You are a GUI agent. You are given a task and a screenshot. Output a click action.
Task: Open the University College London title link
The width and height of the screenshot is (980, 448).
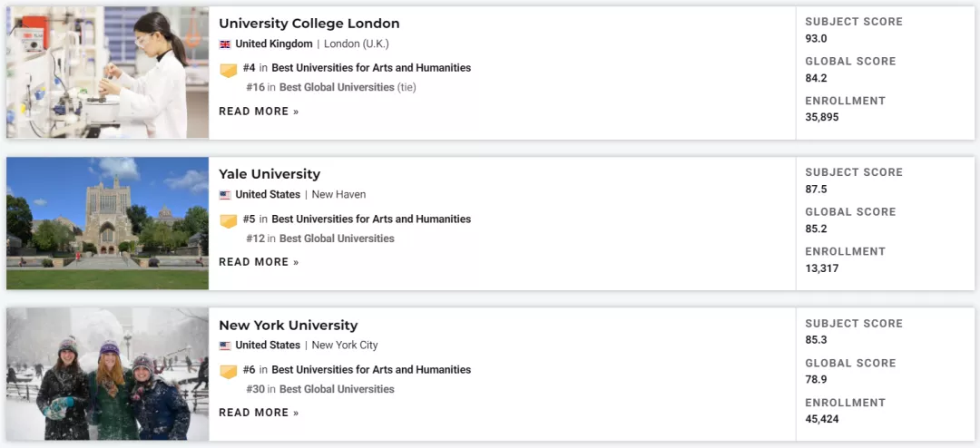click(x=309, y=23)
